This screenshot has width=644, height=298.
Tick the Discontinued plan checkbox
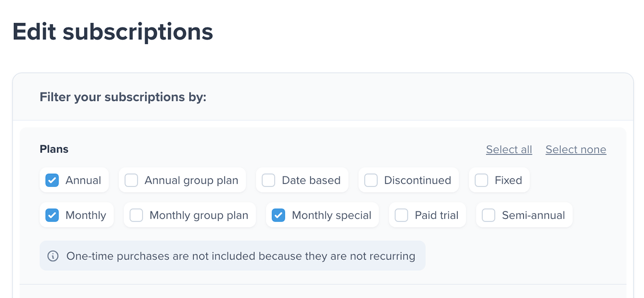(371, 180)
